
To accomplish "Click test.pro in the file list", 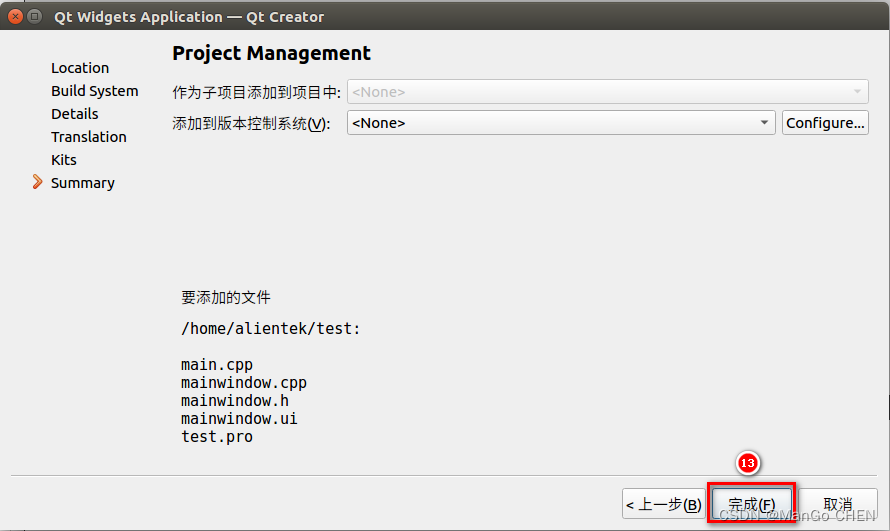I will coord(217,437).
